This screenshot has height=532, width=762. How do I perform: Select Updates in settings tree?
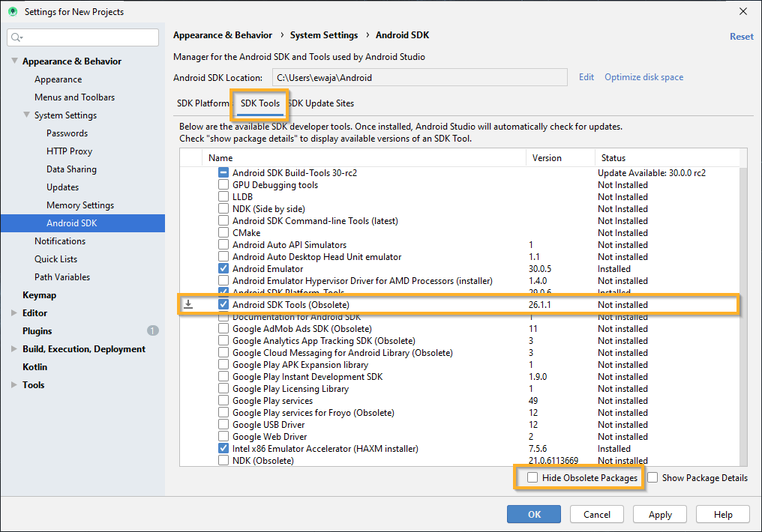coord(62,187)
